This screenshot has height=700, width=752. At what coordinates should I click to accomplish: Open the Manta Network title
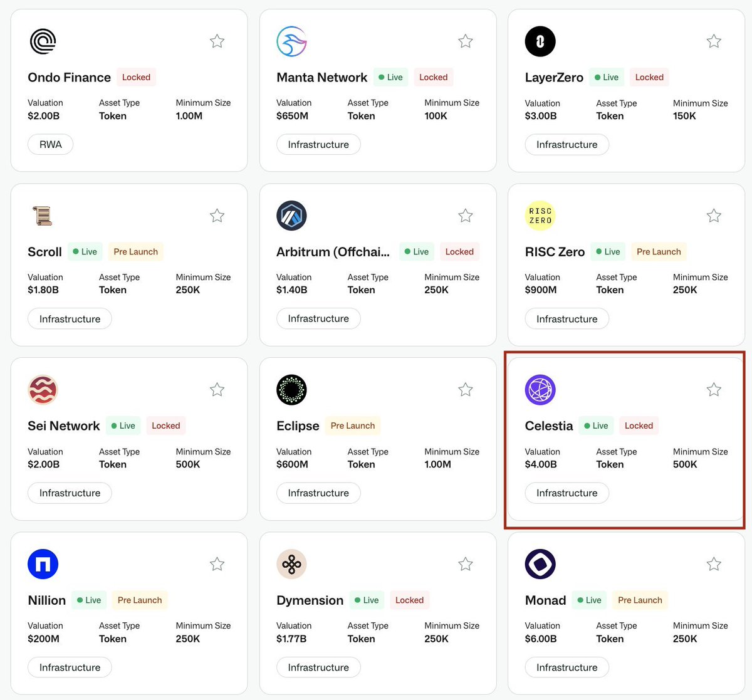(x=322, y=78)
